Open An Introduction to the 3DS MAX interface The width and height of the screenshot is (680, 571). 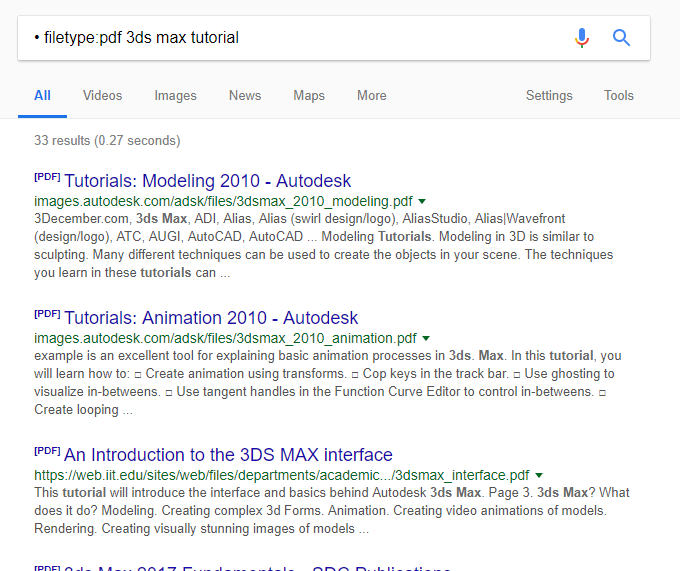pyautogui.click(x=228, y=455)
